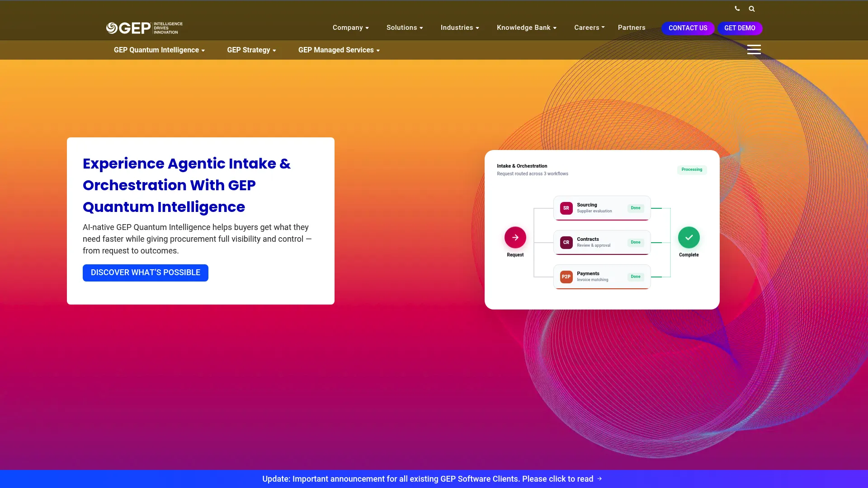Viewport: 868px width, 488px height.
Task: Click the P2P Payments badge icon
Action: click(566, 277)
